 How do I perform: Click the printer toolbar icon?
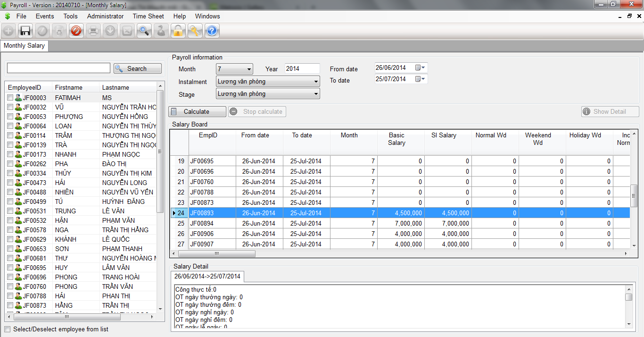[x=93, y=31]
